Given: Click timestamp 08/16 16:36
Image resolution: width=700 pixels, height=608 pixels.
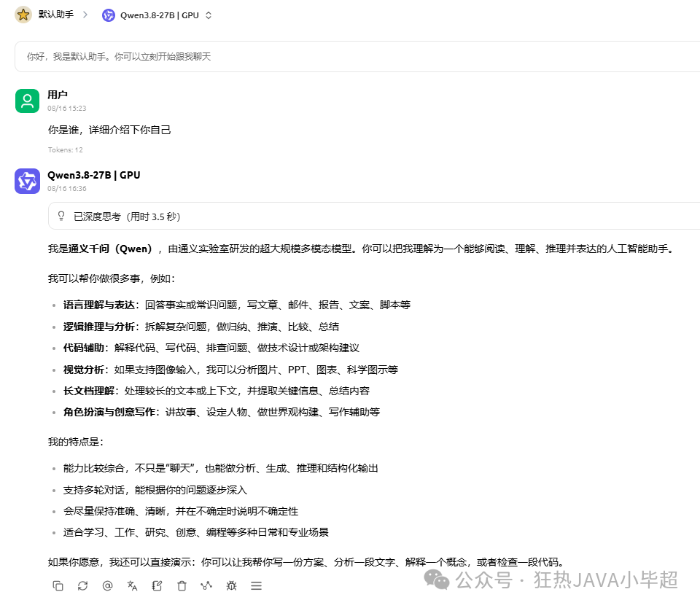Looking at the screenshot, I should click(67, 188).
